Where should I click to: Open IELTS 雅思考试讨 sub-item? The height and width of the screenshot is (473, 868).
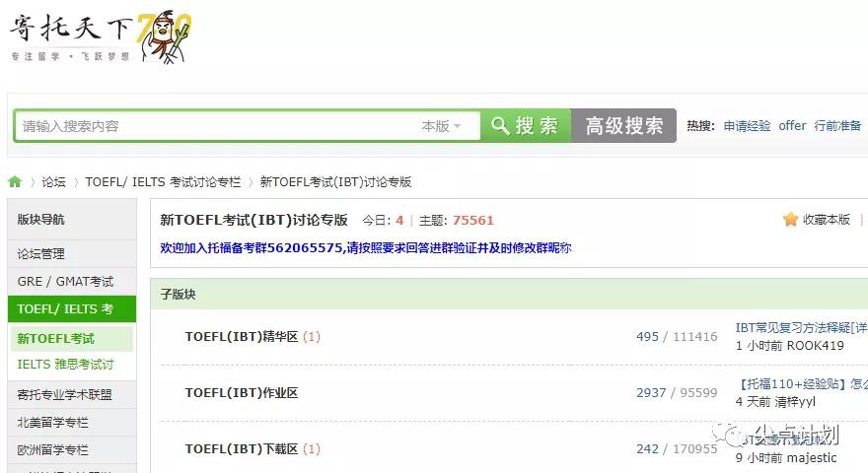point(65,364)
